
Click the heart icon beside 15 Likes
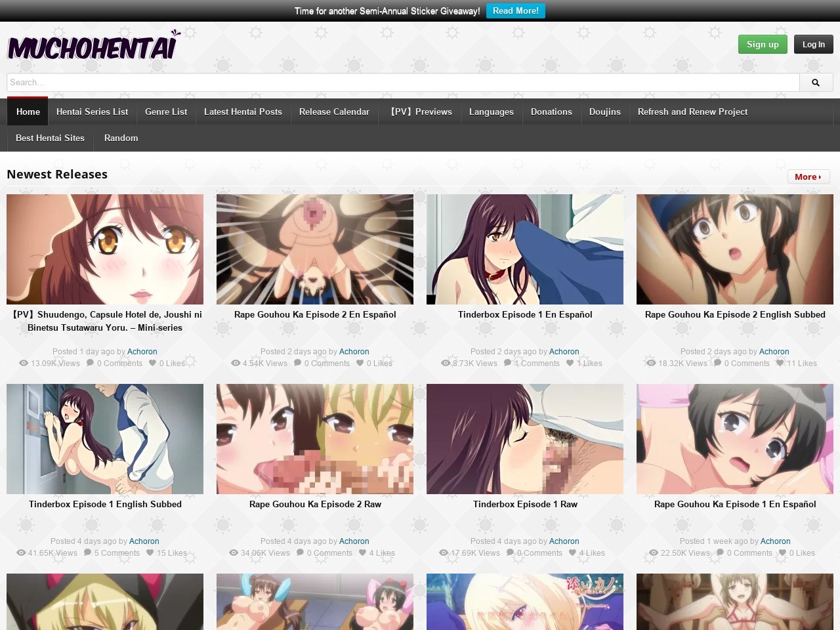pyautogui.click(x=150, y=553)
